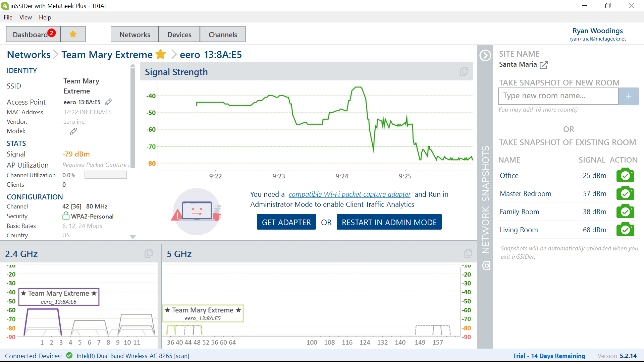Screen dimensions: 644x362
Task: Click the eero inc. vendor value
Action: pyautogui.click(x=74, y=122)
